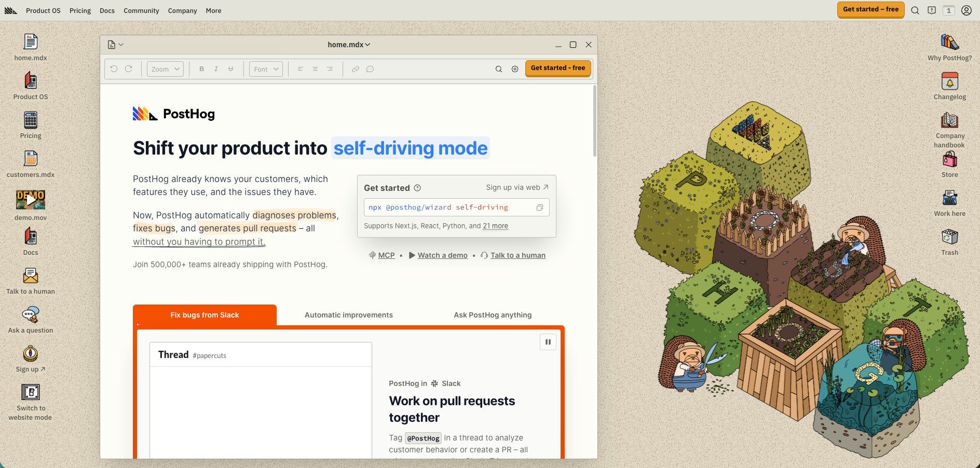Screen dimensions: 980x468
Task: Open the More menu
Action: point(213,10)
